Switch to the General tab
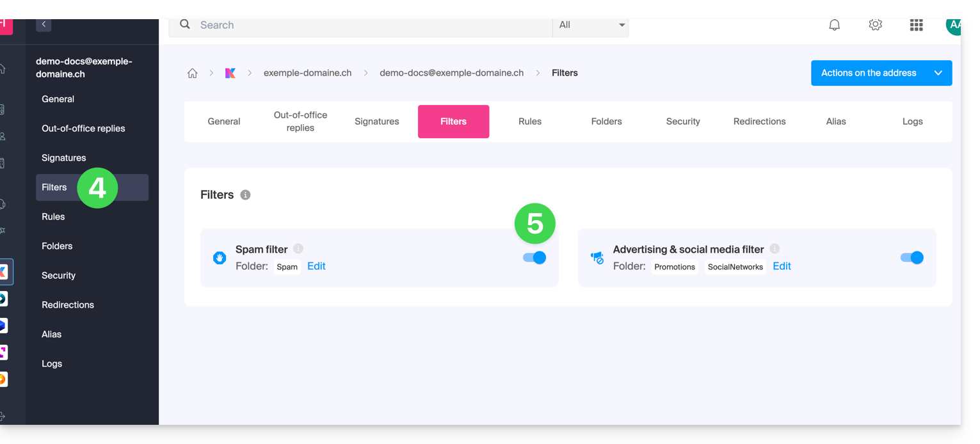This screenshot has width=980, height=444. click(224, 122)
